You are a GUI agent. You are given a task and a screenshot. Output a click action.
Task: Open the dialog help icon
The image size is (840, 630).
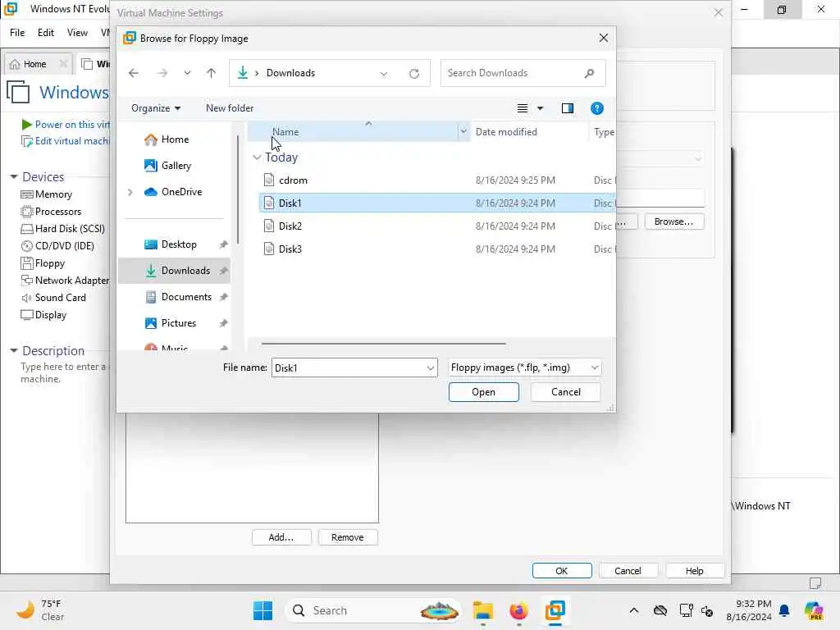(x=597, y=108)
